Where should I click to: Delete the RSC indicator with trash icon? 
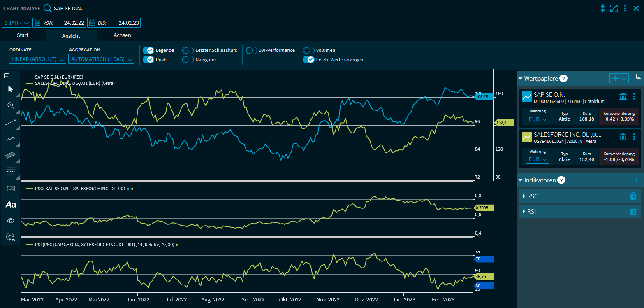[633, 196]
